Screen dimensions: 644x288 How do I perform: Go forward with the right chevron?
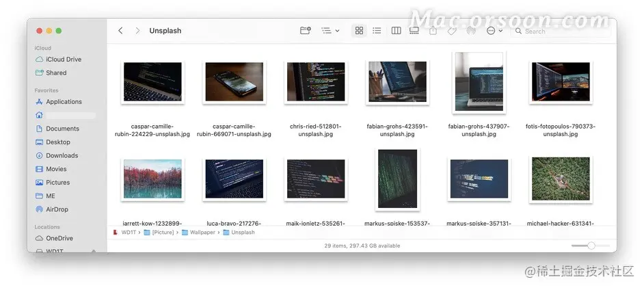tap(137, 31)
